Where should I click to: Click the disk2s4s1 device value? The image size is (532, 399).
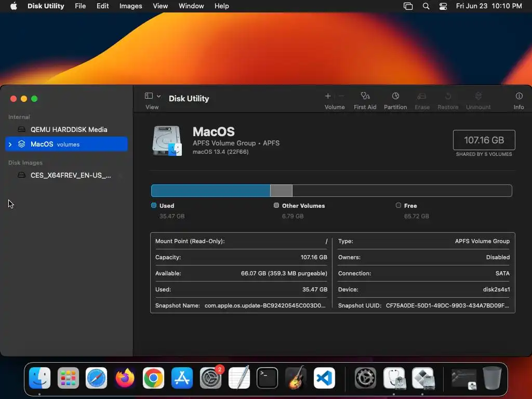pos(496,289)
